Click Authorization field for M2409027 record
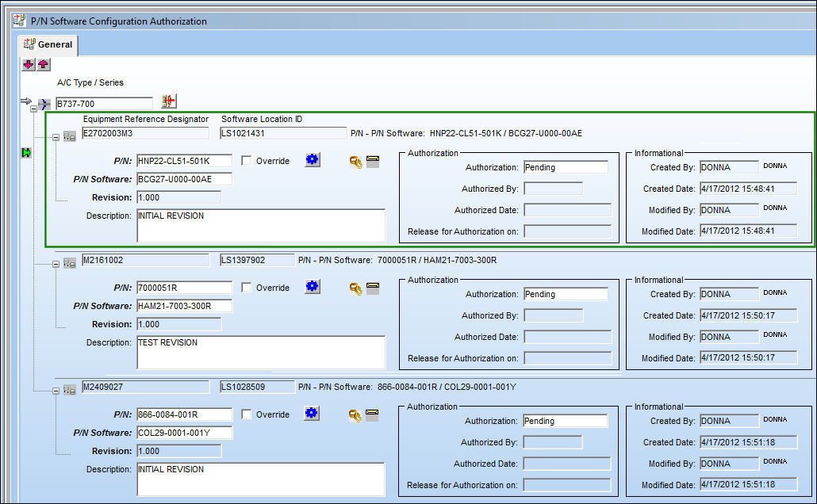Image resolution: width=817 pixels, height=504 pixels. tap(566, 421)
